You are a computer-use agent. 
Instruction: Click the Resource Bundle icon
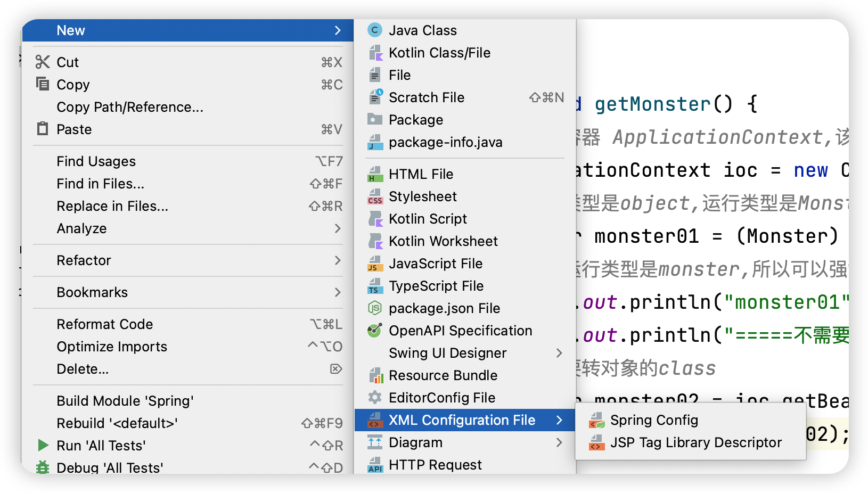pyautogui.click(x=375, y=375)
